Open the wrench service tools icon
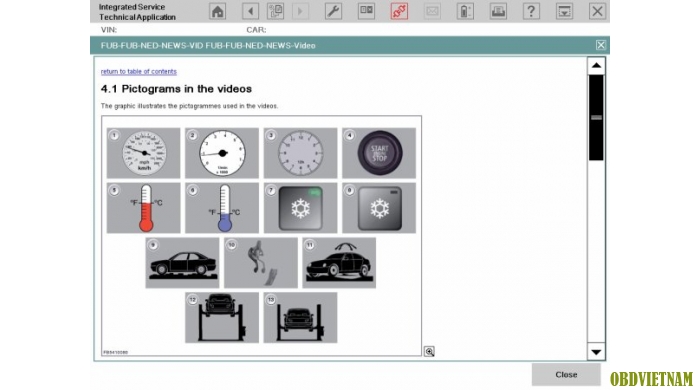The height and width of the screenshot is (390, 700). [333, 11]
